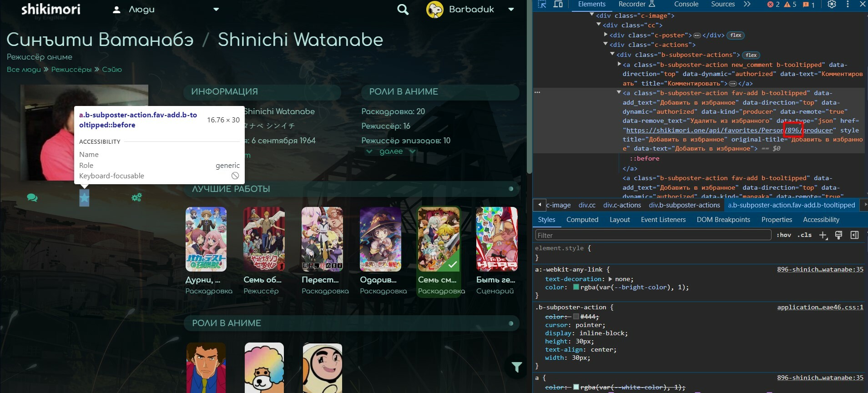
Task: Click the issues counter showing 1
Action: [x=808, y=5]
